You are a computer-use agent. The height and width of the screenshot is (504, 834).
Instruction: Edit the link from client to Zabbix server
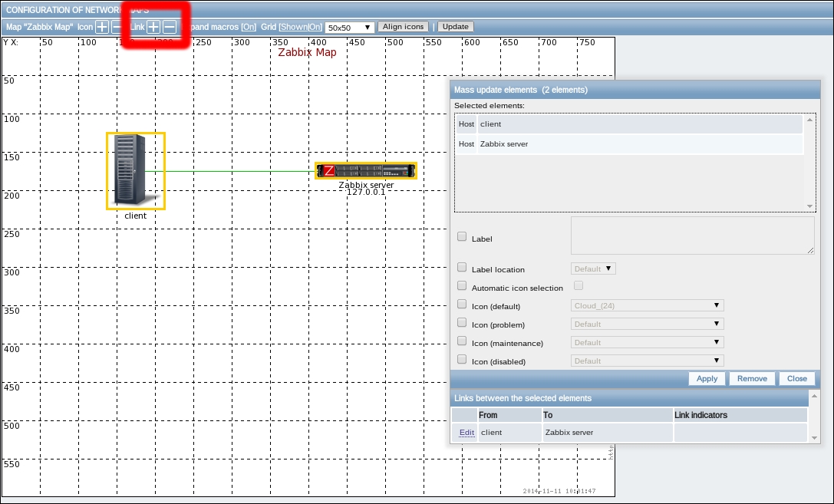pos(466,433)
